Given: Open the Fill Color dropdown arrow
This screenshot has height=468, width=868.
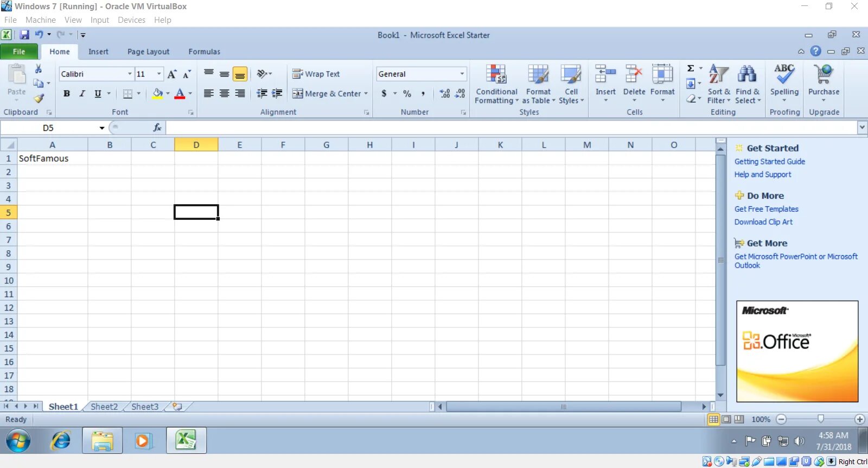Looking at the screenshot, I should [x=168, y=93].
